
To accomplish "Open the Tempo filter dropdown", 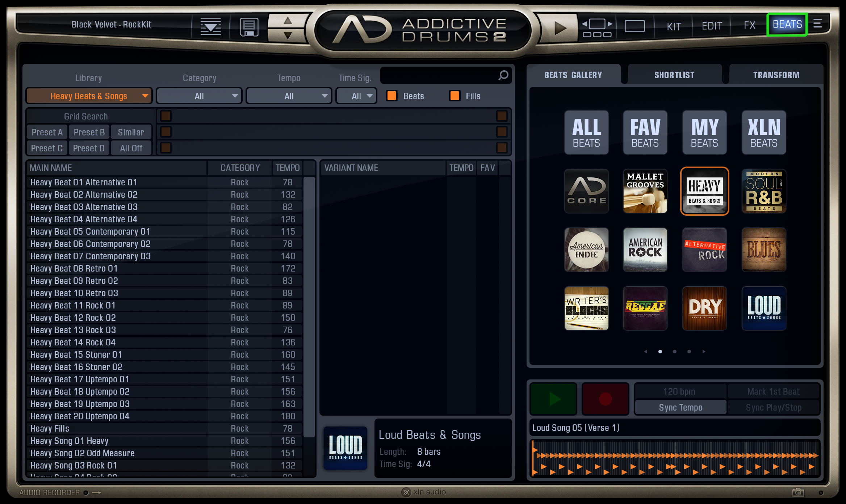I will point(289,96).
